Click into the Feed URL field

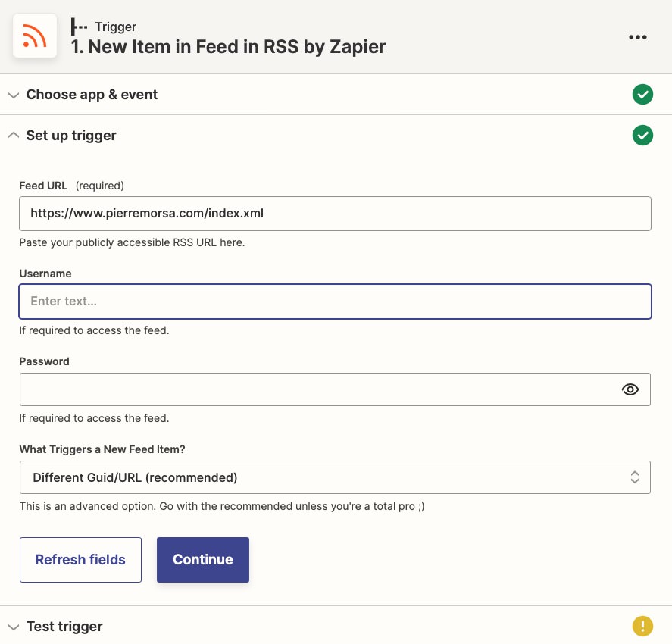pyautogui.click(x=334, y=214)
